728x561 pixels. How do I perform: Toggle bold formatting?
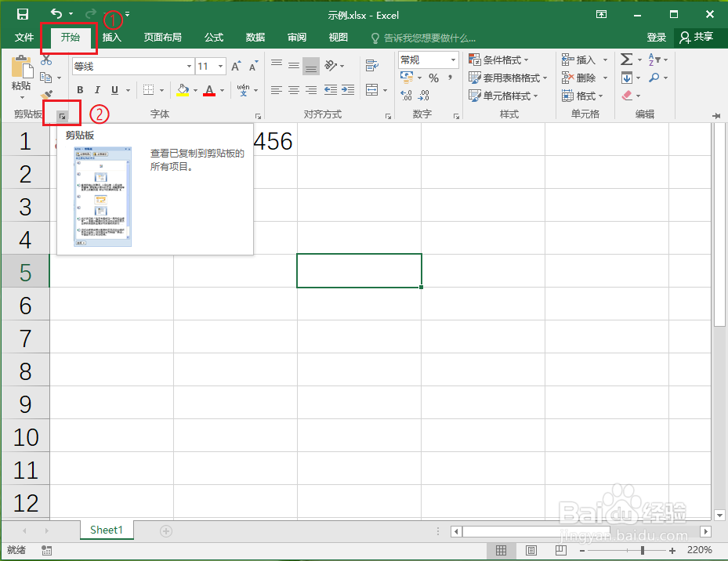[x=79, y=91]
